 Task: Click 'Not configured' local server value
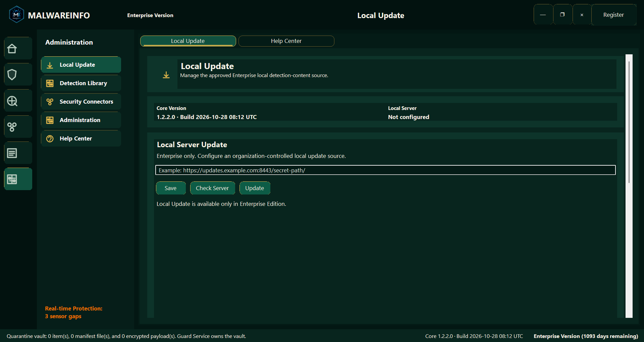coord(409,117)
